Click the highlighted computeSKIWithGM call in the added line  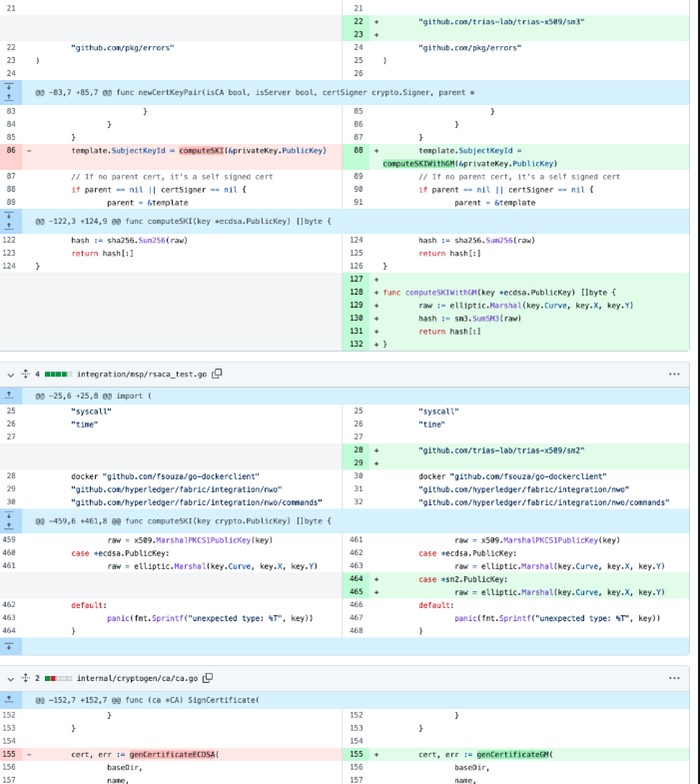coord(419,164)
